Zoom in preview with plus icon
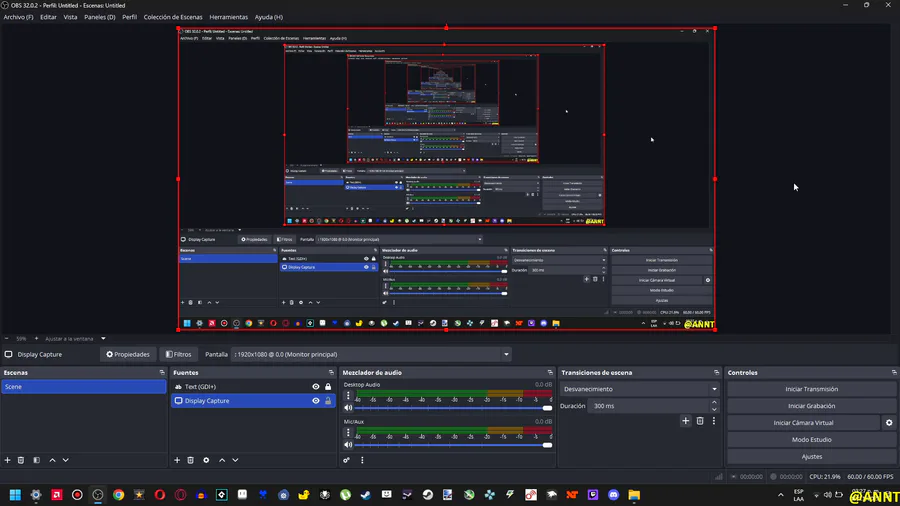 click(x=36, y=338)
